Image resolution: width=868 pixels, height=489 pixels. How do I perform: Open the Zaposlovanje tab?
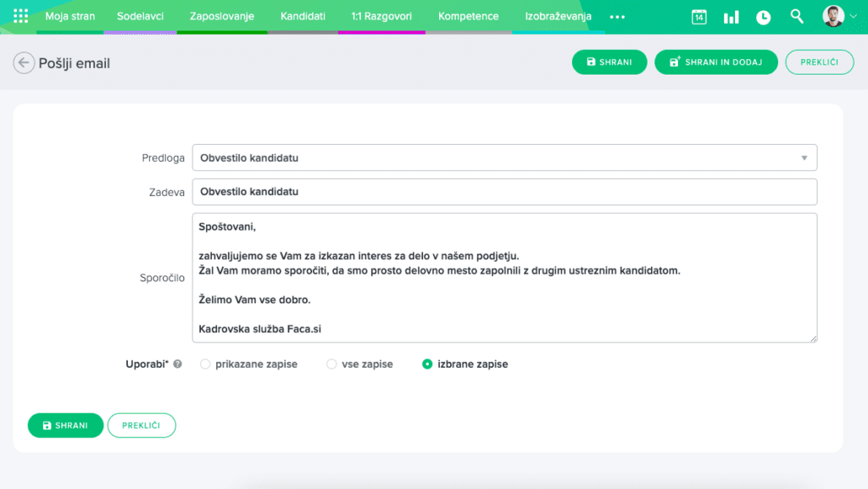(x=222, y=16)
